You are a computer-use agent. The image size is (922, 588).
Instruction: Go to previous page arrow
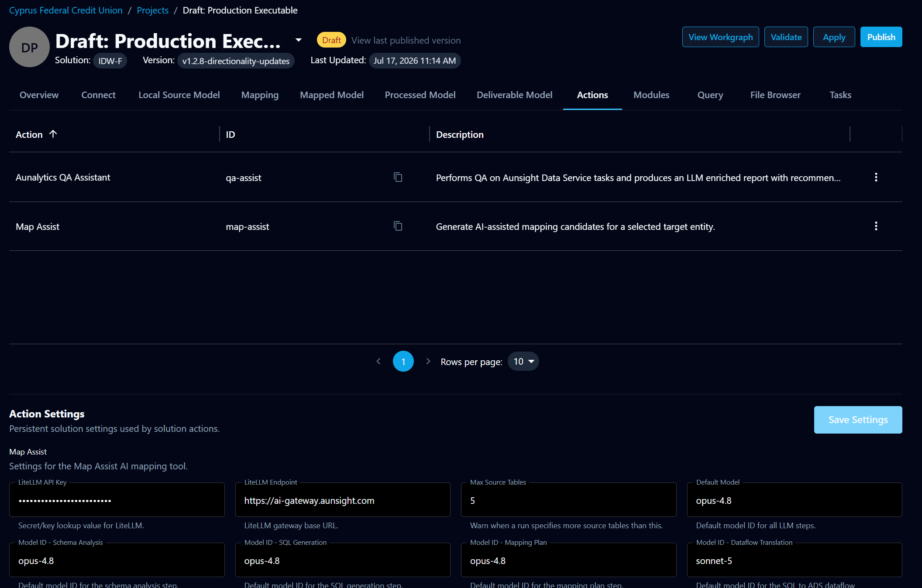point(378,361)
